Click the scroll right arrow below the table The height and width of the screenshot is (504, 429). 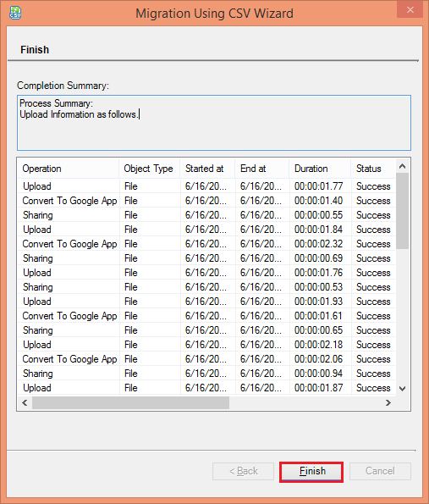point(388,402)
